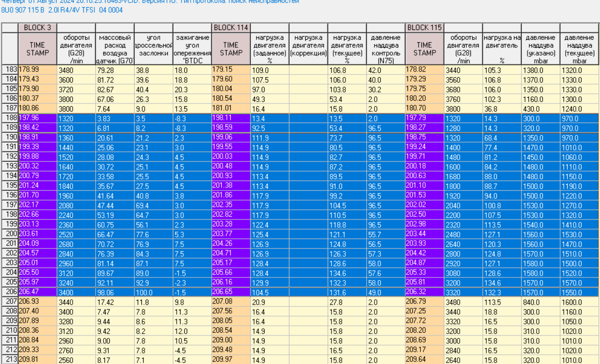
Task: Select current boost cell 1600.0 in row 207
Action: click(579, 302)
